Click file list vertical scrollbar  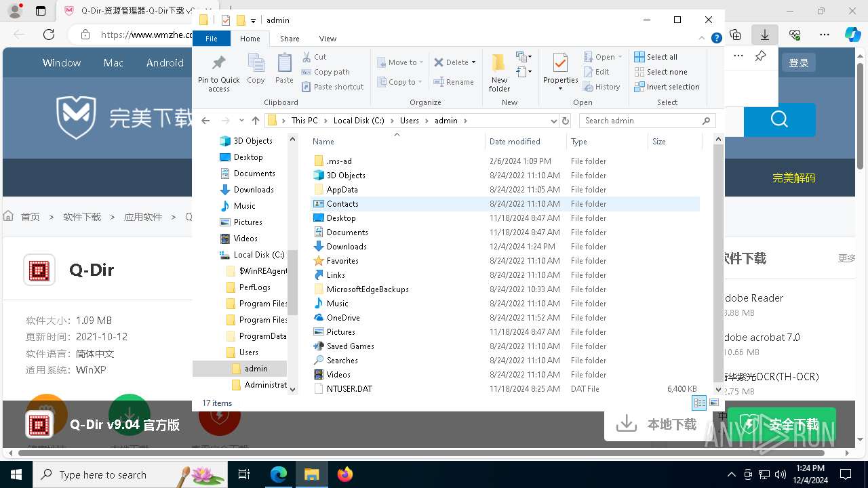click(719, 263)
